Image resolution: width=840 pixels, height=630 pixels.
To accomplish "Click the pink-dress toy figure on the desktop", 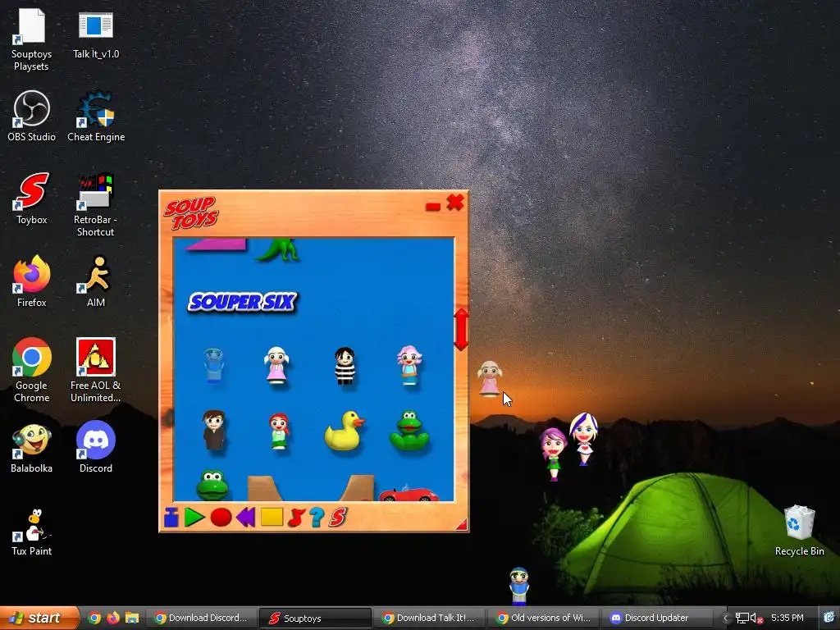I will coord(489,379).
